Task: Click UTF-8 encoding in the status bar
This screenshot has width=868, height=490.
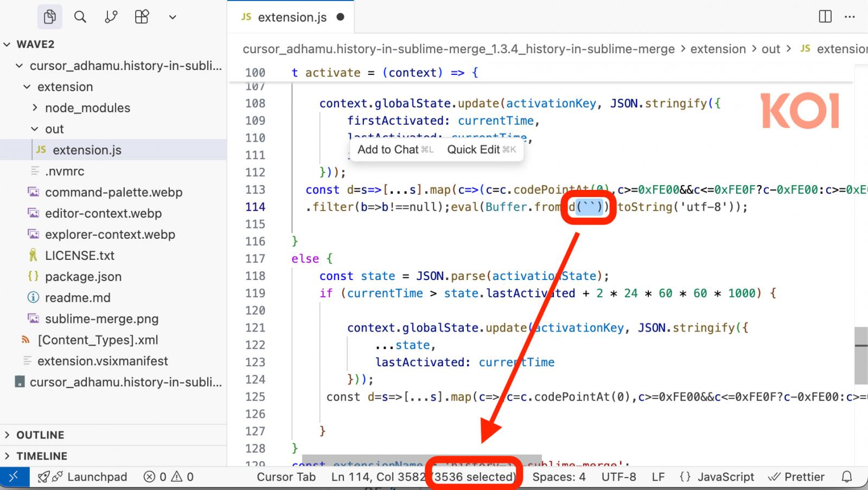Action: [618, 476]
